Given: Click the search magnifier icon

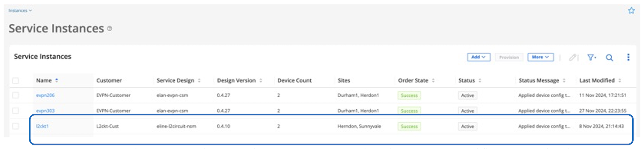Looking at the screenshot, I should click(609, 57).
